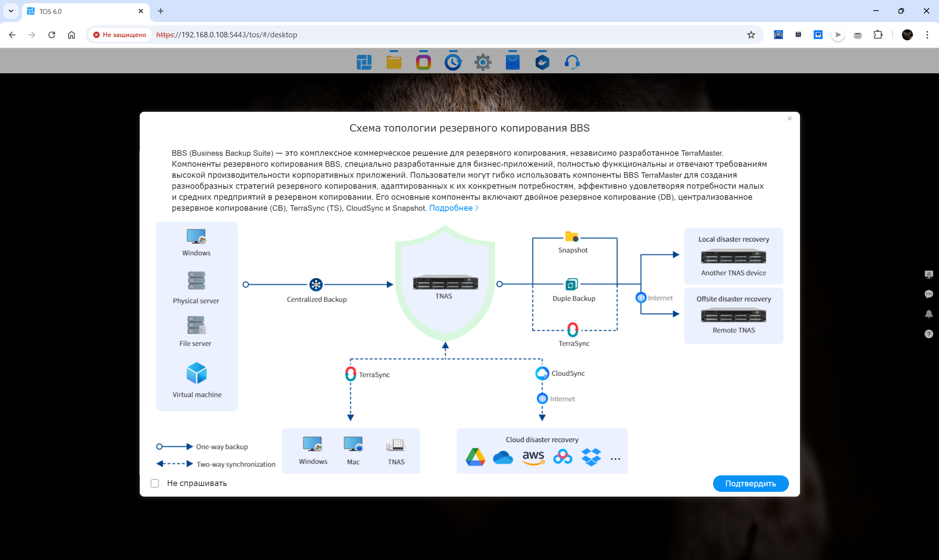Close the BBS topology dialog
This screenshot has width=939, height=560.
click(789, 118)
